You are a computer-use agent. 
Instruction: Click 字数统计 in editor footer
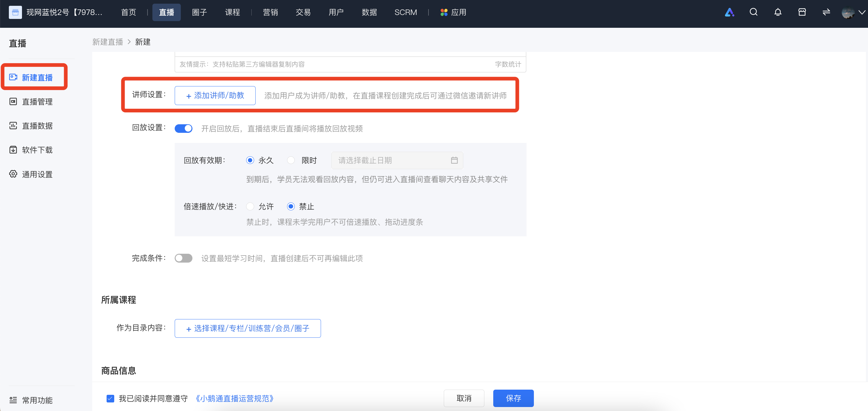(x=508, y=64)
